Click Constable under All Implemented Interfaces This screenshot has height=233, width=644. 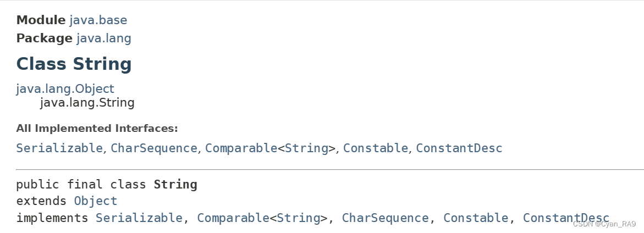point(376,148)
